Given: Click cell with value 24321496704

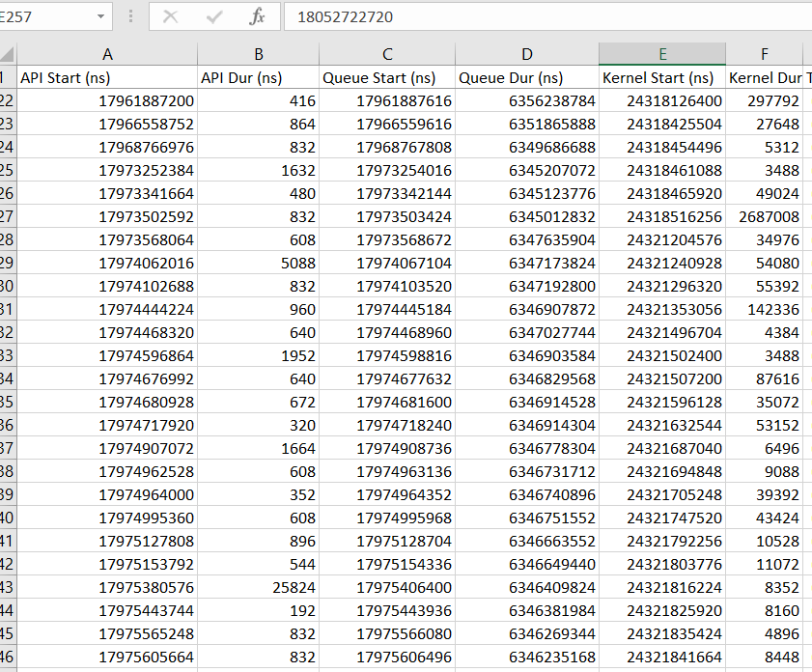Looking at the screenshot, I should point(662,333).
